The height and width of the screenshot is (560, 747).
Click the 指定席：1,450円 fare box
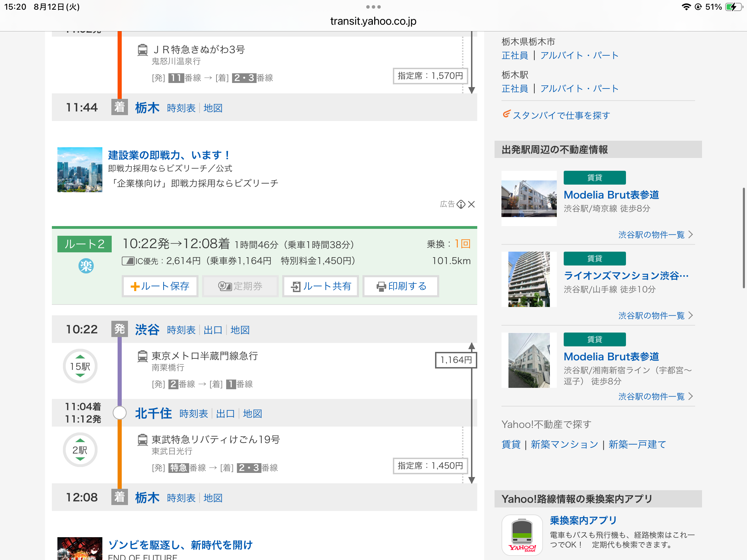coord(431,466)
